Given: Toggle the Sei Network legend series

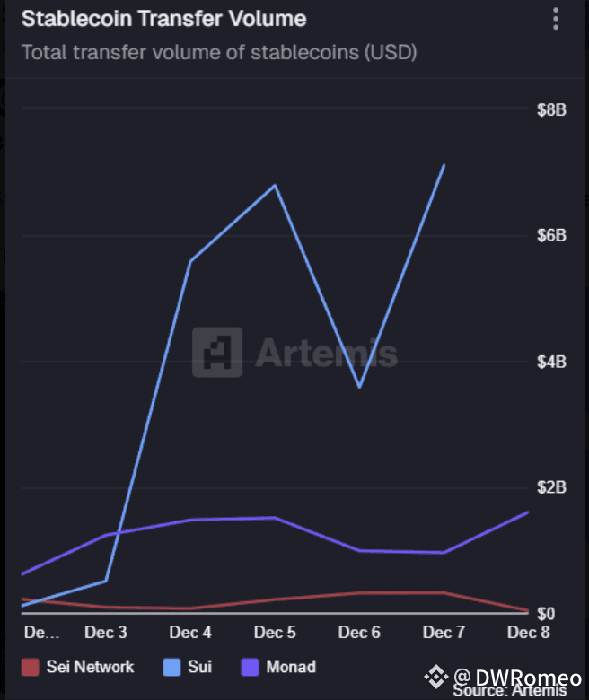Looking at the screenshot, I should [90, 667].
